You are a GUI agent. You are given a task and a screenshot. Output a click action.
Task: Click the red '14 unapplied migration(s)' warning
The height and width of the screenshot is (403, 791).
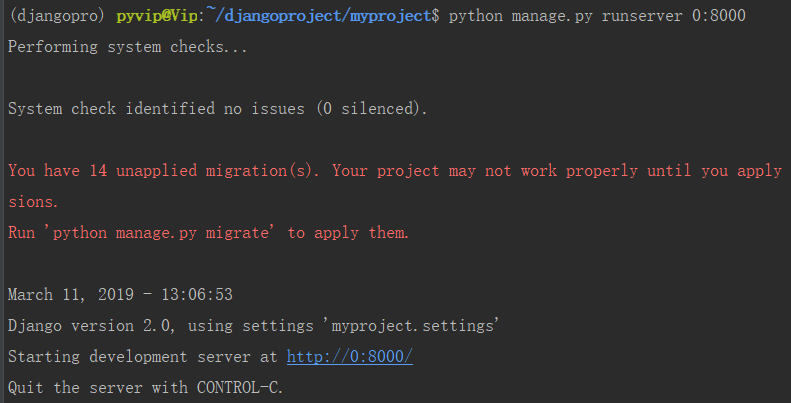tap(205, 170)
